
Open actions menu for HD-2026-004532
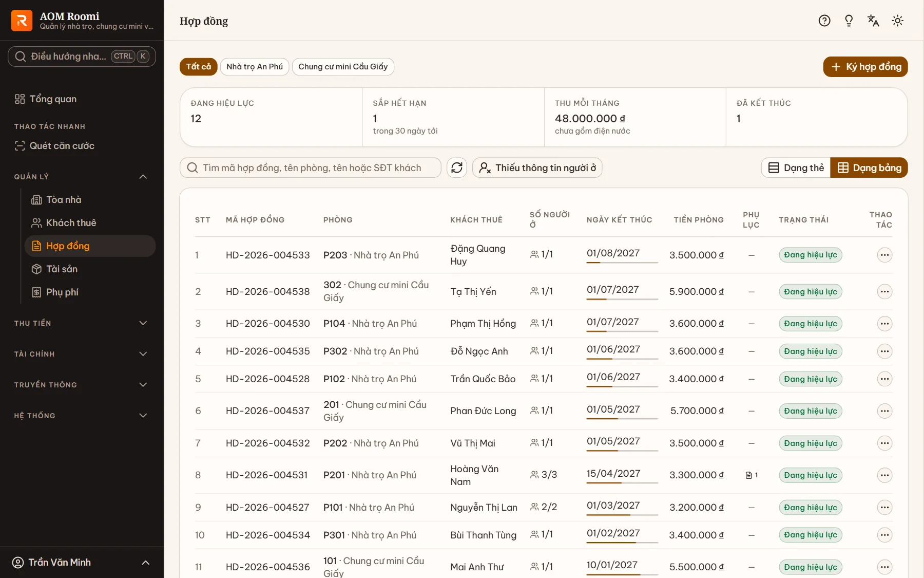coord(884,443)
